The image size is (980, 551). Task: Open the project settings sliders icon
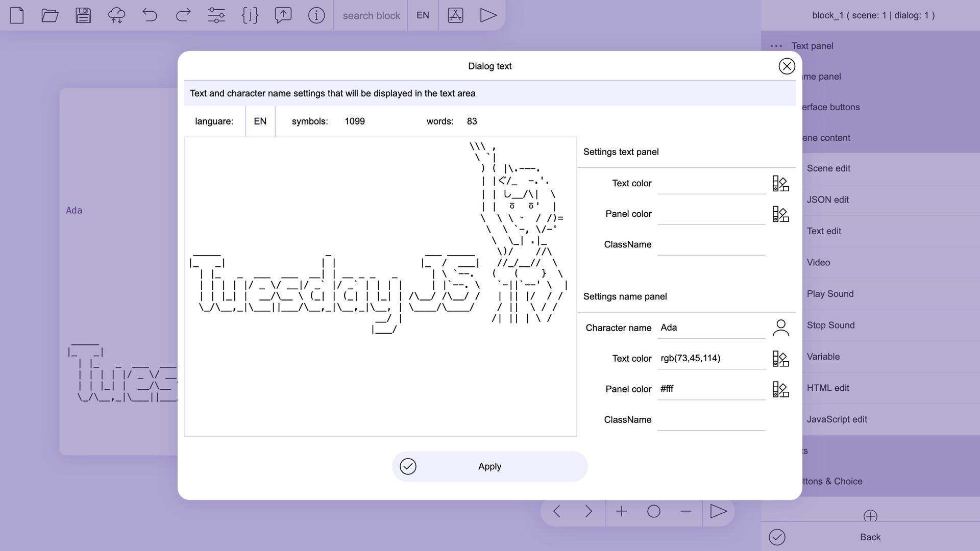point(216,15)
